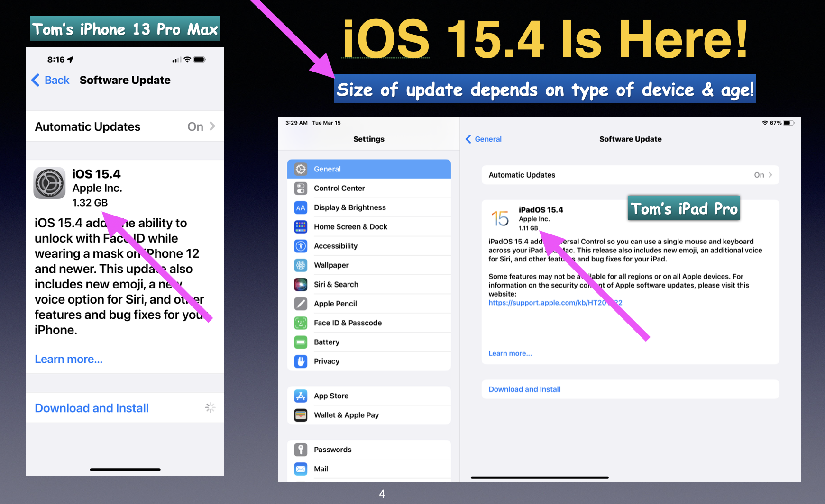The image size is (825, 504).
Task: Open Apple Pencil settings row
Action: tap(369, 304)
